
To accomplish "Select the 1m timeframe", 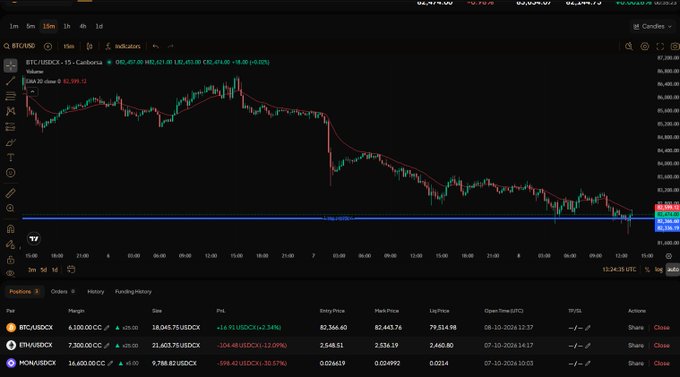I will [x=14, y=26].
